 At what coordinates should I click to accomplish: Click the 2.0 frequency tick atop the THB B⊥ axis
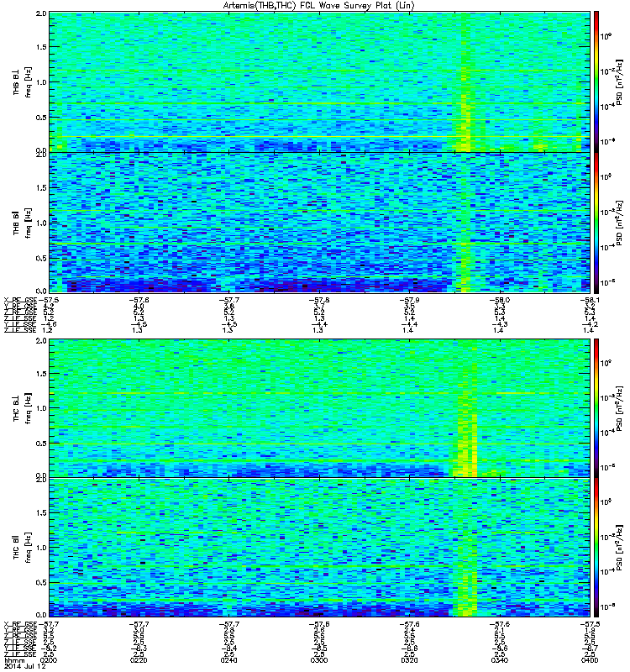(41, 13)
